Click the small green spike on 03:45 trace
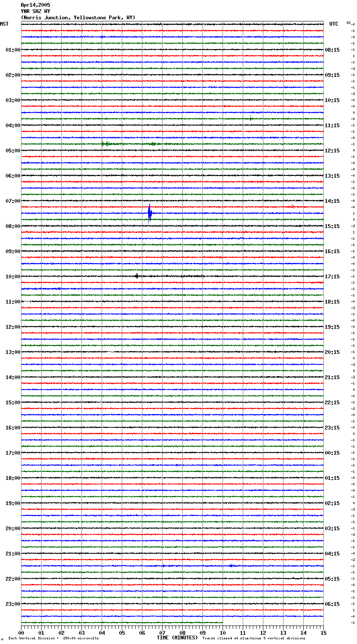 [x=251, y=118]
